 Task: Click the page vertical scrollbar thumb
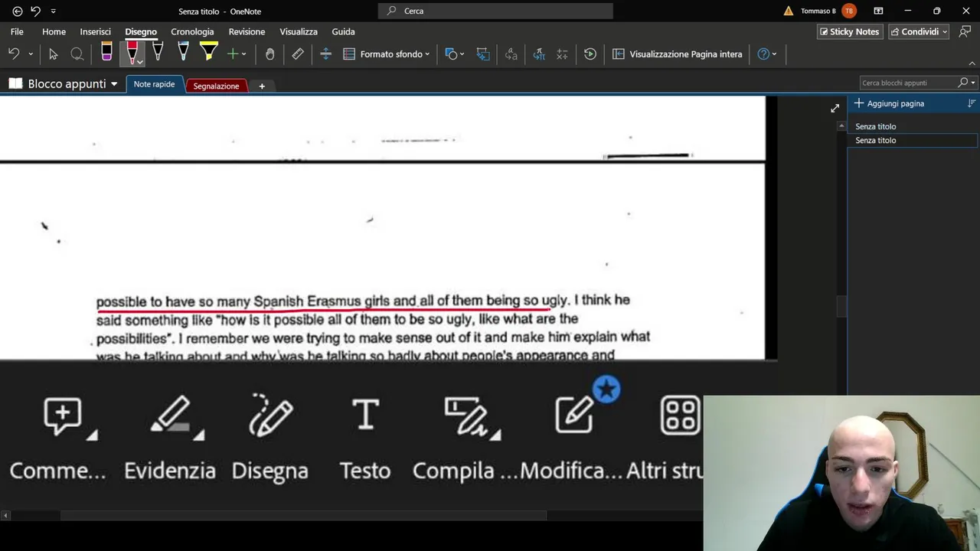click(x=841, y=306)
